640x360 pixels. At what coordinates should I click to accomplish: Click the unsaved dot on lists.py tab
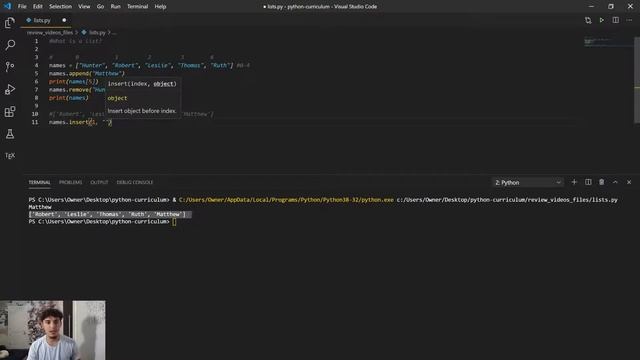pos(64,20)
